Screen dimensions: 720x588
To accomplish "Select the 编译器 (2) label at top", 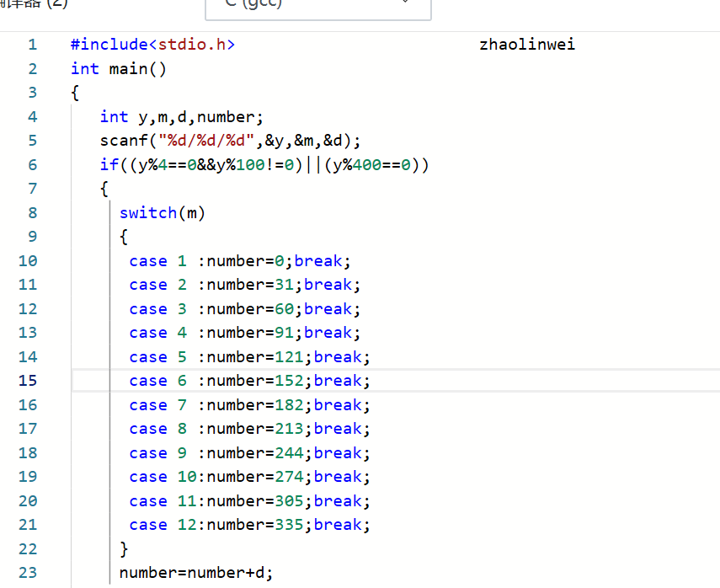I will click(34, 3).
